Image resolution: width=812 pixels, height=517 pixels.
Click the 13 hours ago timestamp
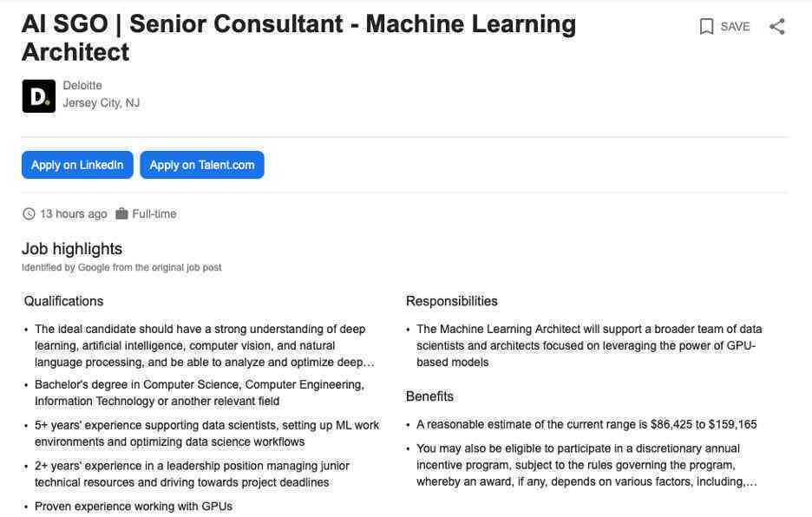74,214
